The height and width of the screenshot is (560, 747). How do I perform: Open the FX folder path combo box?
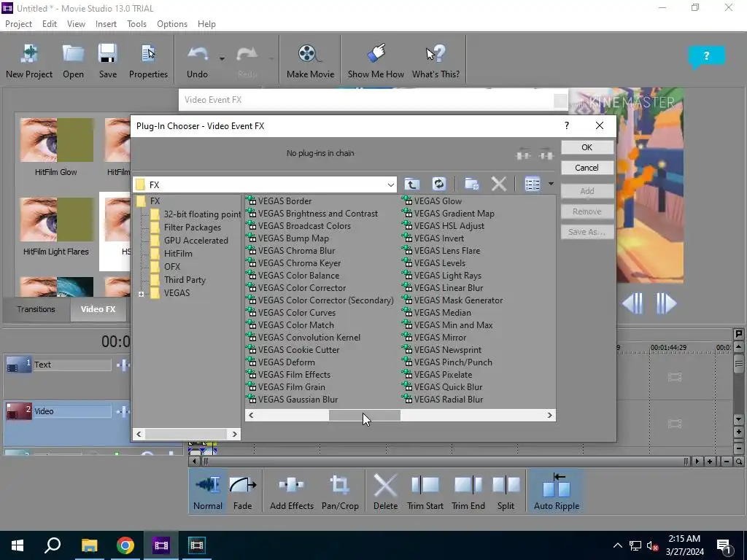coord(264,184)
